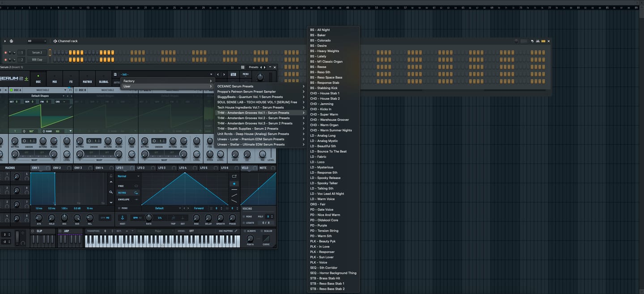This screenshot has height=294, width=644.
Task: Click the down chevron in envelope panel
Action: click(111, 202)
